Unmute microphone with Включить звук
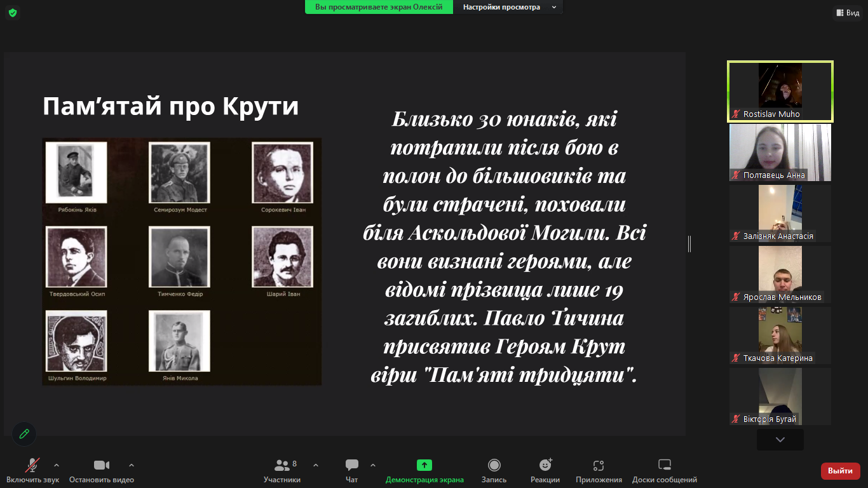The width and height of the screenshot is (868, 488). (x=32, y=470)
